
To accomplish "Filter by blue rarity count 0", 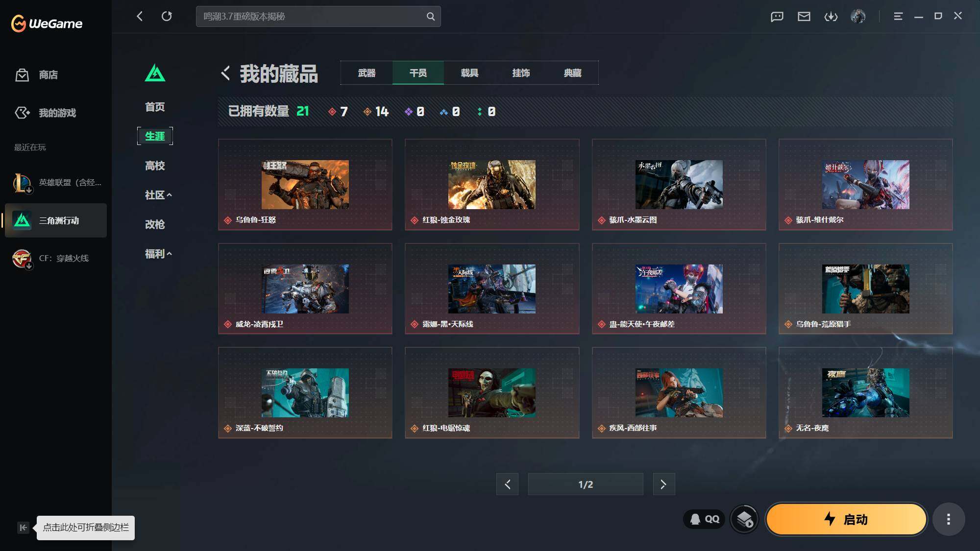I will [x=450, y=112].
